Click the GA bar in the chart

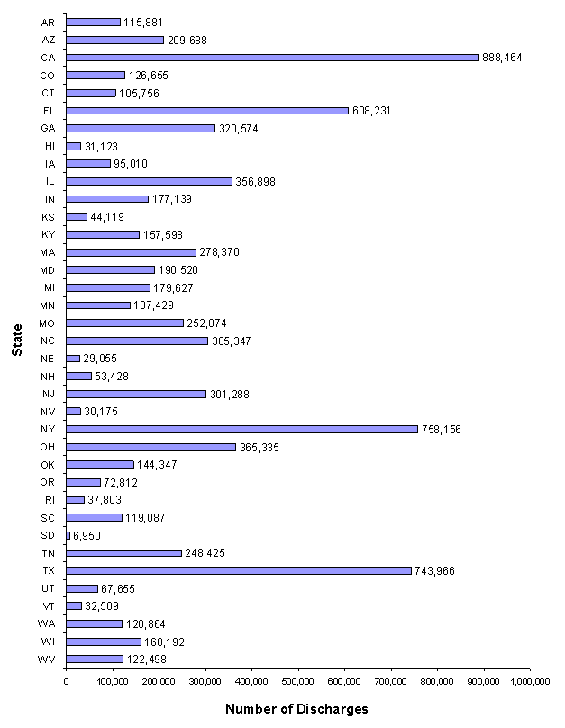[x=141, y=128]
